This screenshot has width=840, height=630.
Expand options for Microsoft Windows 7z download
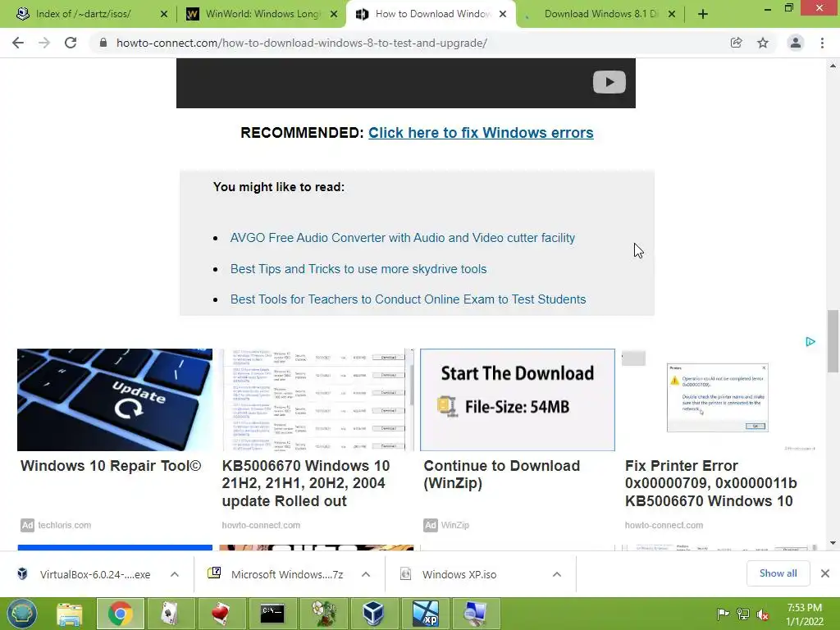pyautogui.click(x=366, y=574)
